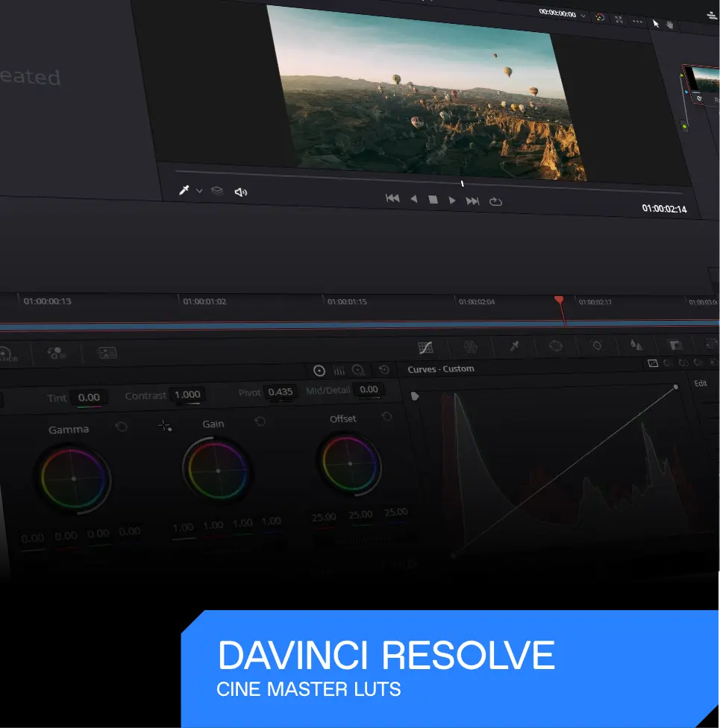Viewport: 720px width, 728px height.
Task: Open the Tracker palette icon
Action: point(597,345)
